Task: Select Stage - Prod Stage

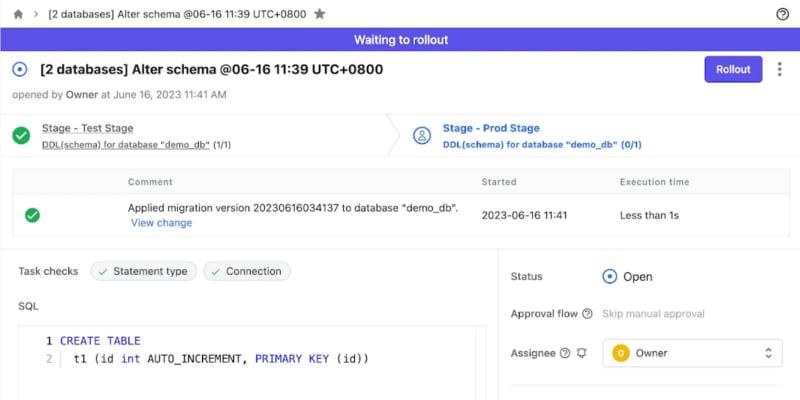Action: (491, 128)
